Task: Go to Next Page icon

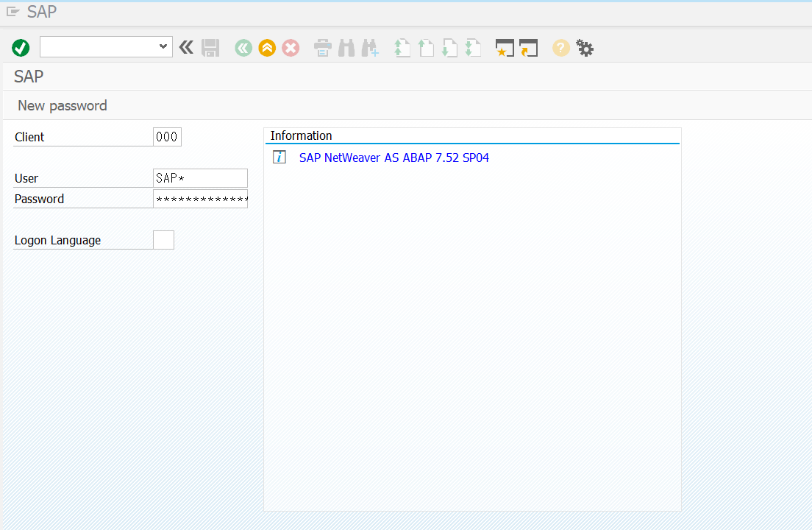Action: click(449, 48)
